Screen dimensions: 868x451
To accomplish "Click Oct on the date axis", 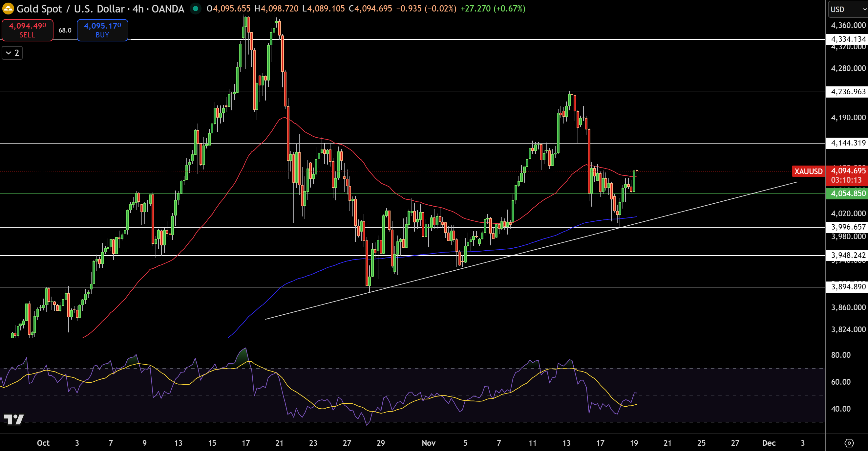I will [43, 443].
